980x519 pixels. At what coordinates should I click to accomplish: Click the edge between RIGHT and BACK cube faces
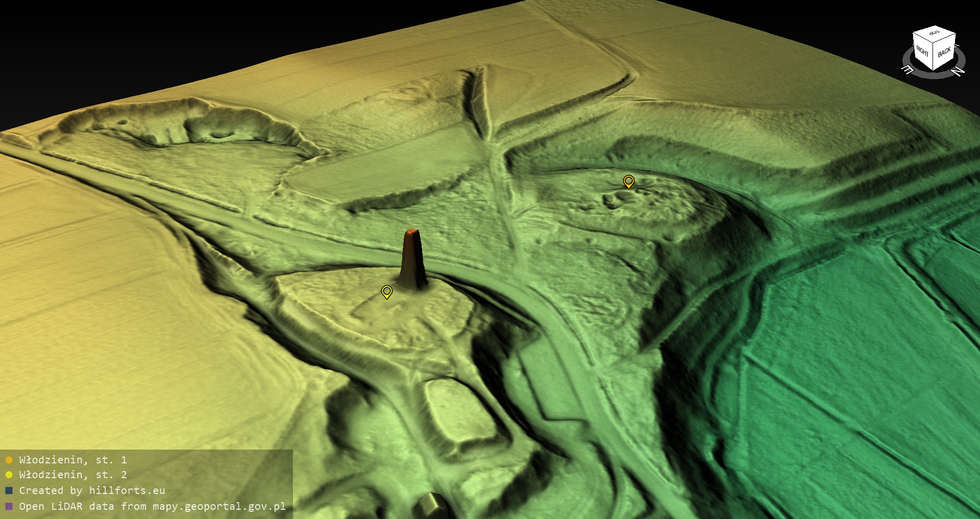click(x=934, y=56)
